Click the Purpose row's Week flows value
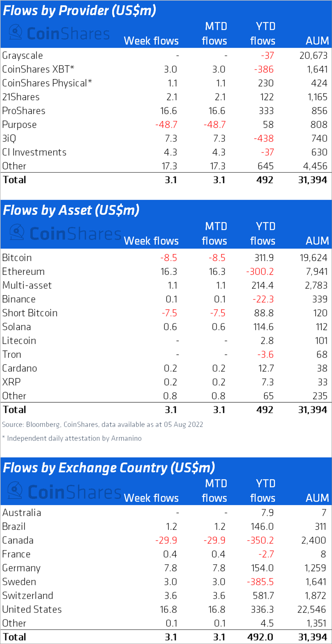 pyautogui.click(x=166, y=124)
